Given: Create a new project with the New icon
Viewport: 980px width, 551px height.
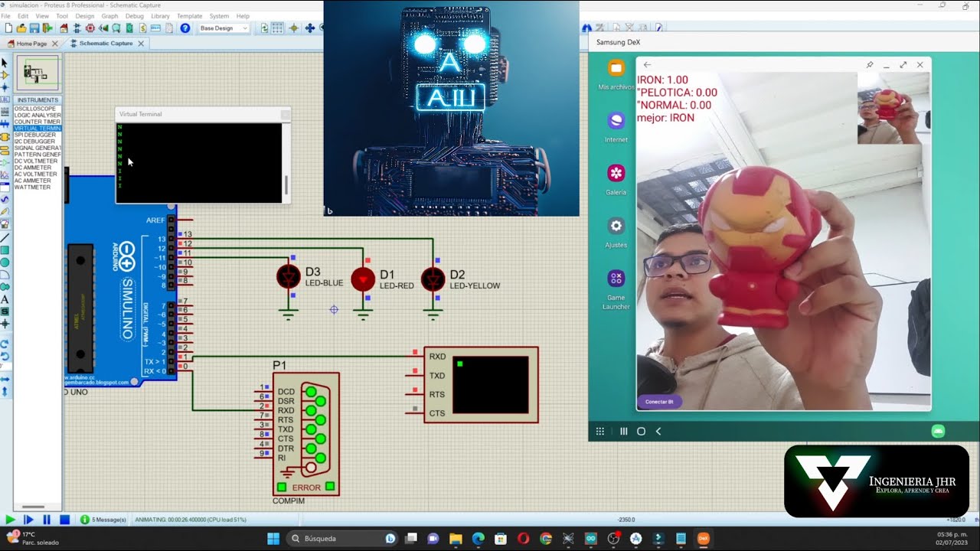Looking at the screenshot, I should pos(8,28).
